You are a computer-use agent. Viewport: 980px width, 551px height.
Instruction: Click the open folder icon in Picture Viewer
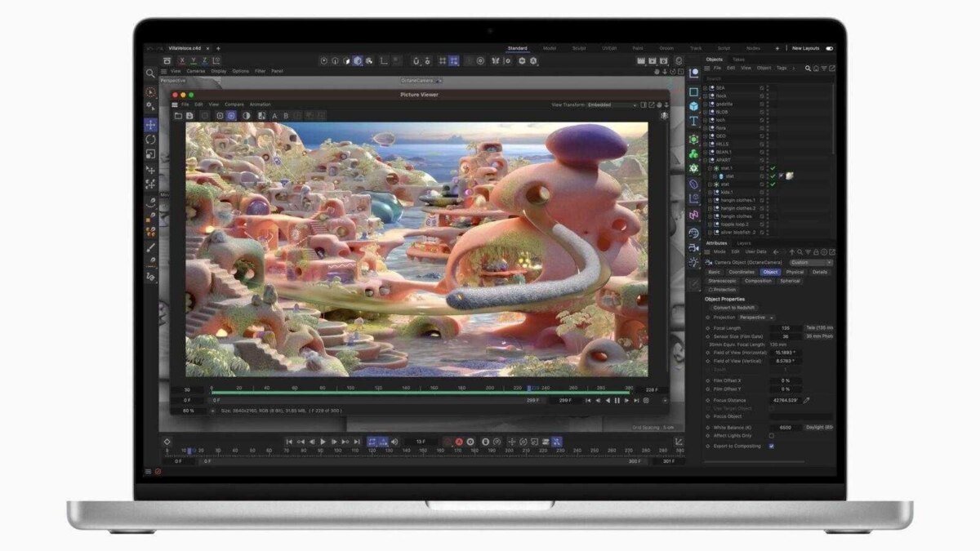pos(178,116)
